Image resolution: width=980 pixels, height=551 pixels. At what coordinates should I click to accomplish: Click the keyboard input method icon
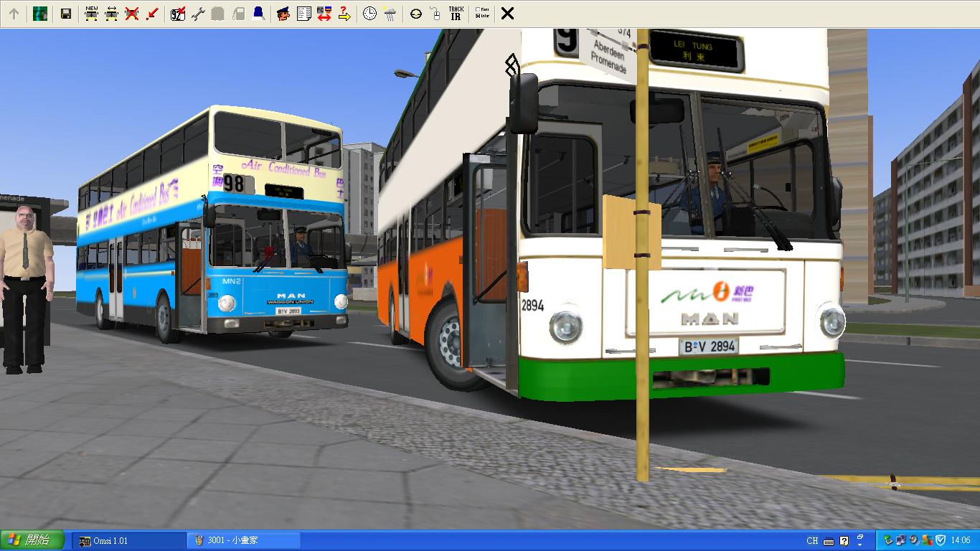point(829,541)
